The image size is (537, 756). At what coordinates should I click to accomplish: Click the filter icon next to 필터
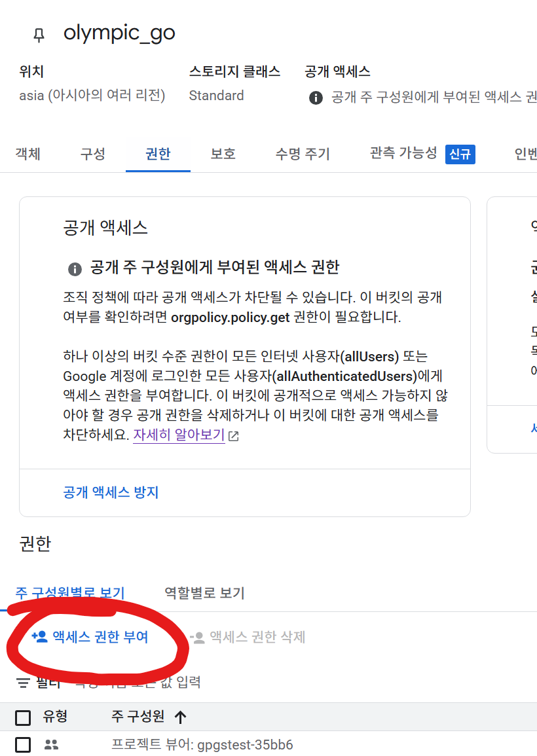click(x=23, y=683)
